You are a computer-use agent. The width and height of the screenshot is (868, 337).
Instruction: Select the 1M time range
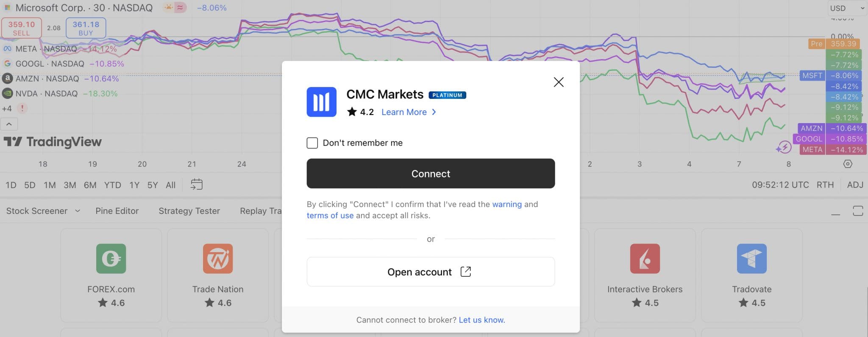[x=50, y=185]
